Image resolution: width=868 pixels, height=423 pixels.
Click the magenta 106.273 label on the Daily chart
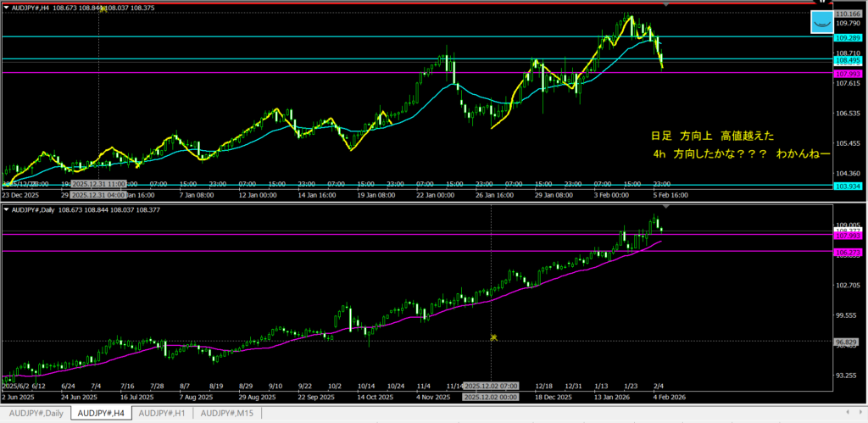(x=849, y=252)
